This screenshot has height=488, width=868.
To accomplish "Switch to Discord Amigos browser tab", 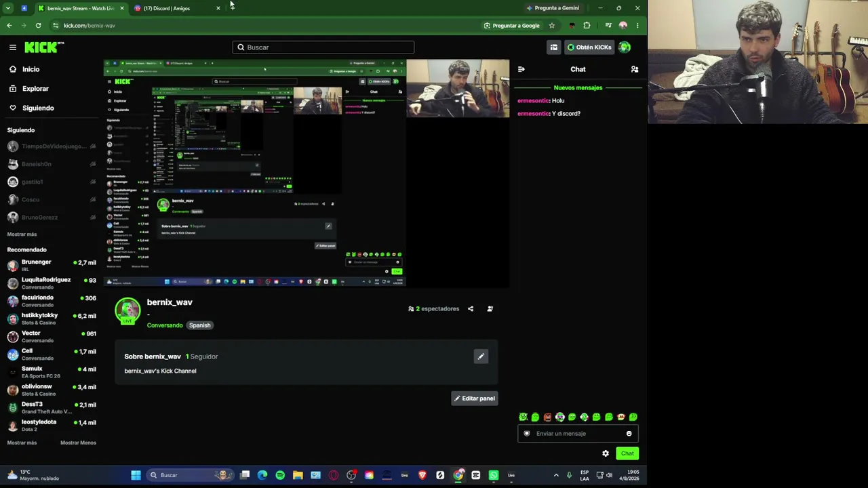I will [176, 8].
